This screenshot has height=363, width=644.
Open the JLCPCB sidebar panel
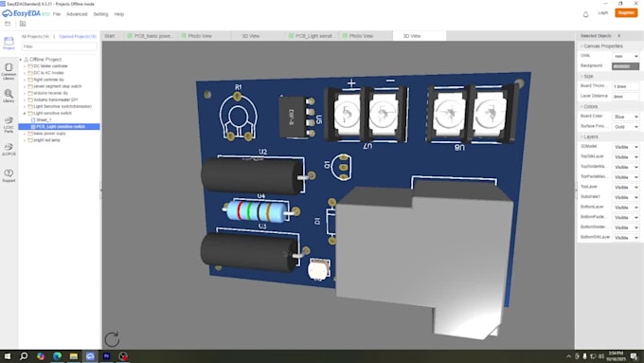click(x=9, y=149)
